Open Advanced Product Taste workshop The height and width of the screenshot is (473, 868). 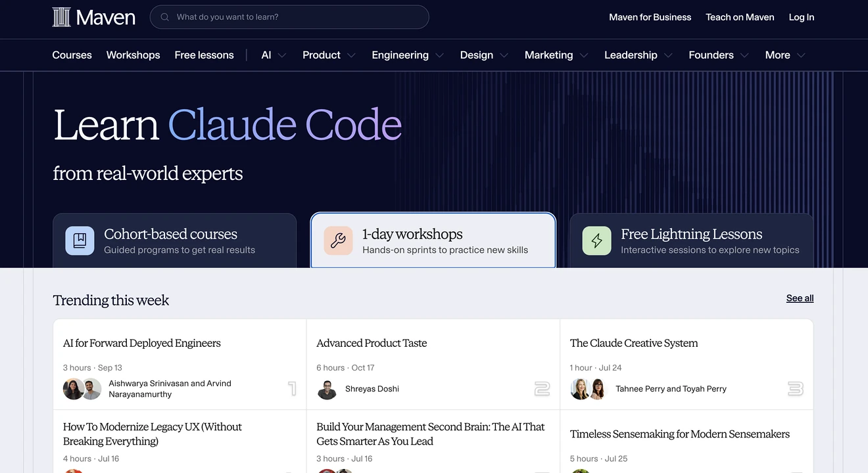(372, 343)
